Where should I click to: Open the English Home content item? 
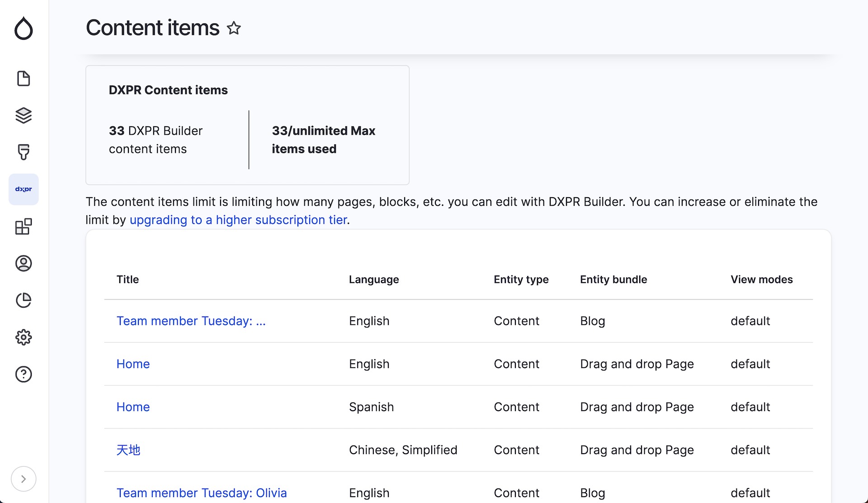(x=133, y=364)
